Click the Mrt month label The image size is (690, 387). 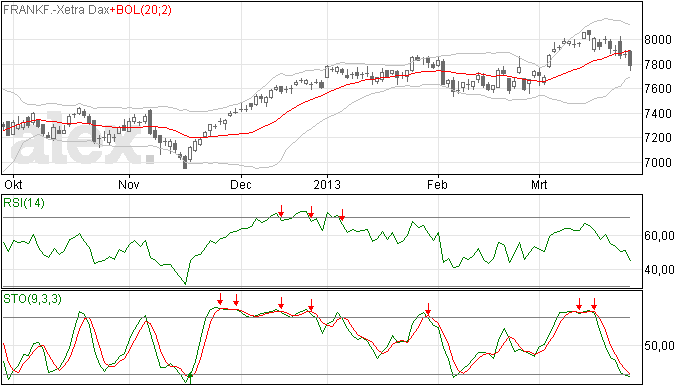point(539,184)
